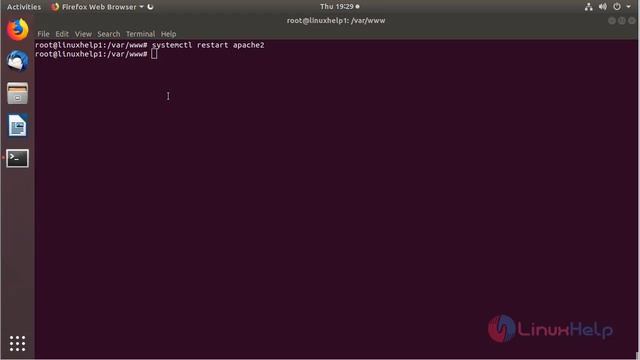Minimize the terminal window
This screenshot has width=640, height=360.
click(611, 20)
